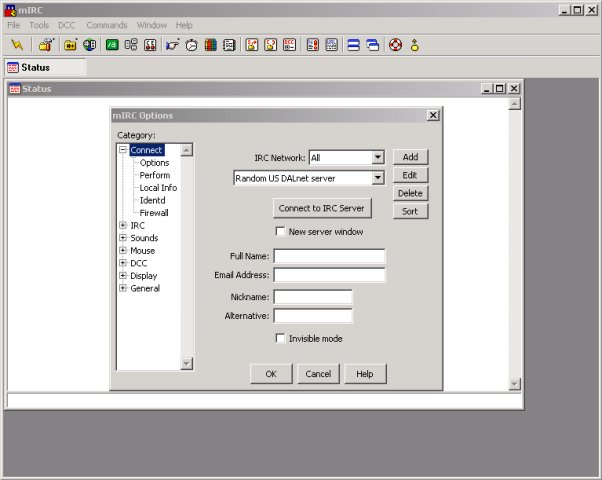Click the pointing hand Finger icon
This screenshot has height=480, width=602.
[172, 45]
